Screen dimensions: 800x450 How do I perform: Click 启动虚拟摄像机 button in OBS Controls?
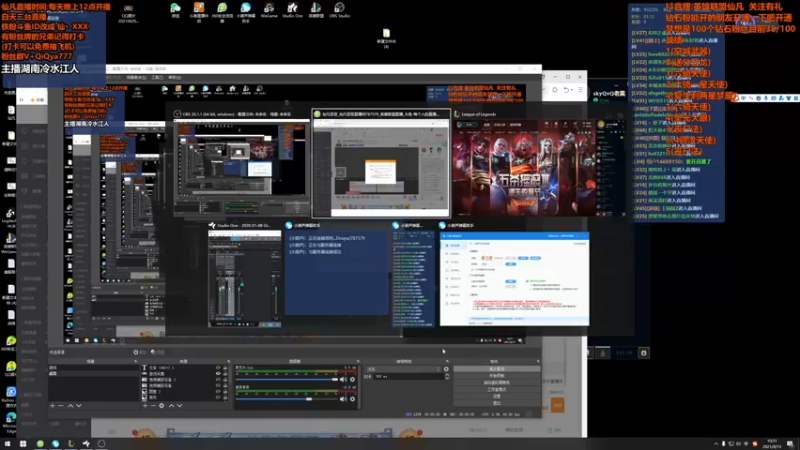[496, 383]
